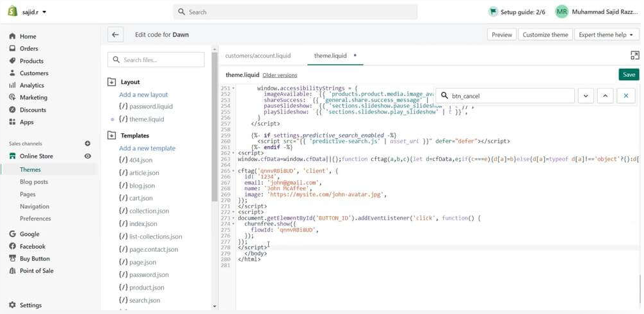Screen dimensions: 644x314
Task: Click the Search files input field
Action: point(156,60)
